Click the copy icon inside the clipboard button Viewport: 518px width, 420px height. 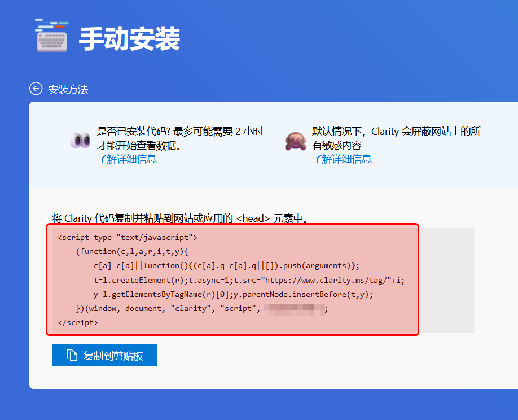pos(72,355)
